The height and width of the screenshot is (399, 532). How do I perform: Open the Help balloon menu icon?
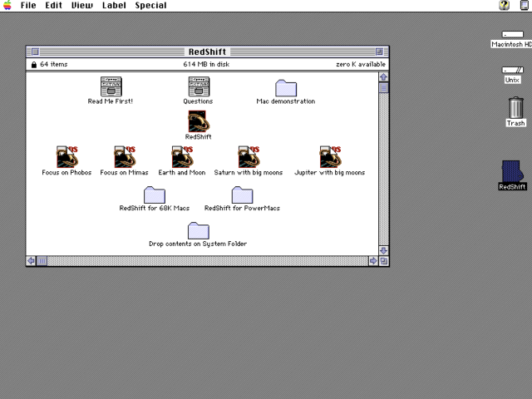(505, 5)
